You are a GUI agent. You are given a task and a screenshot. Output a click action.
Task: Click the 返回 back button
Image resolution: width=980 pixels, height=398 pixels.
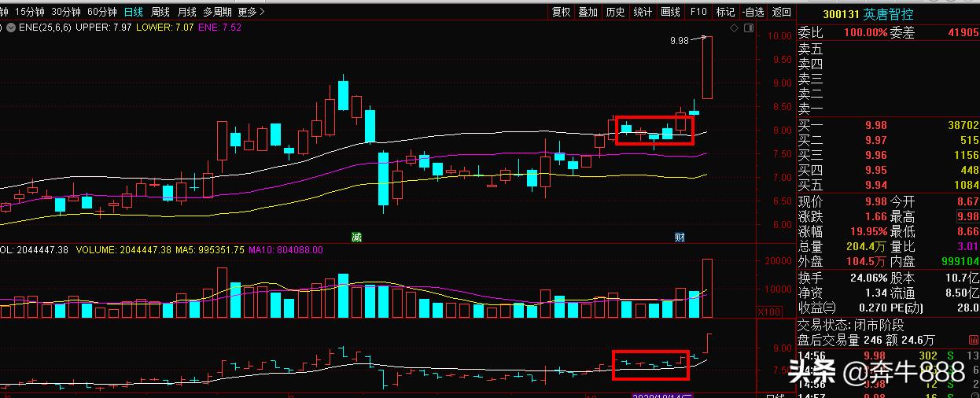tap(781, 12)
